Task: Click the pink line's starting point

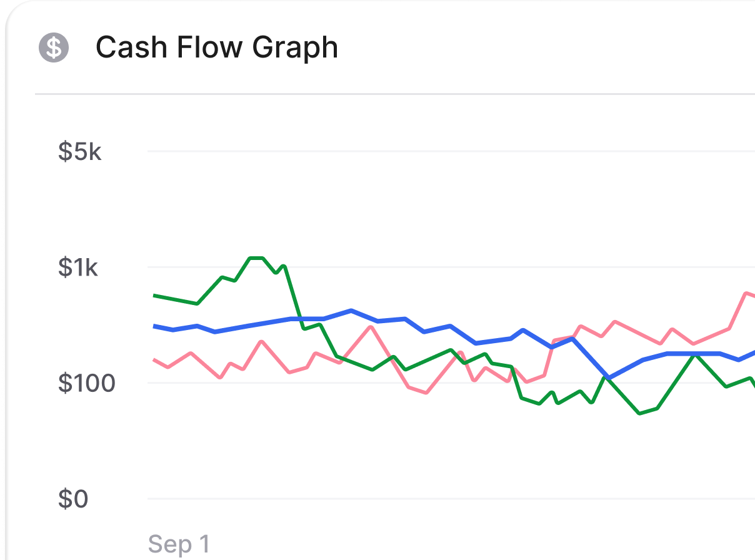Action: (x=154, y=359)
